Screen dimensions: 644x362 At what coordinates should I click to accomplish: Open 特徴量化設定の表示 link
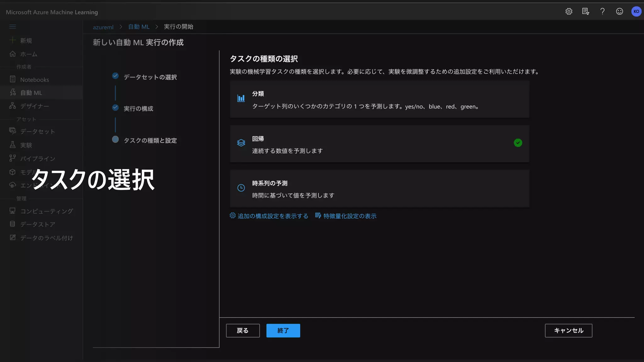tap(350, 216)
